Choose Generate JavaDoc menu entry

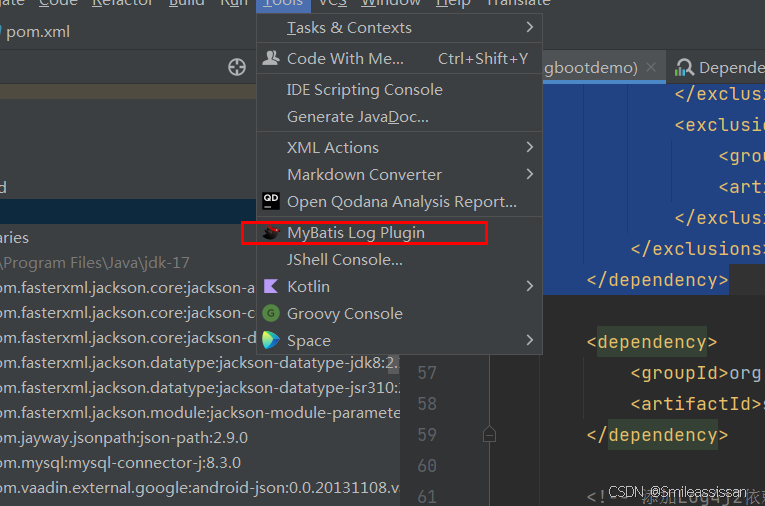point(399,117)
